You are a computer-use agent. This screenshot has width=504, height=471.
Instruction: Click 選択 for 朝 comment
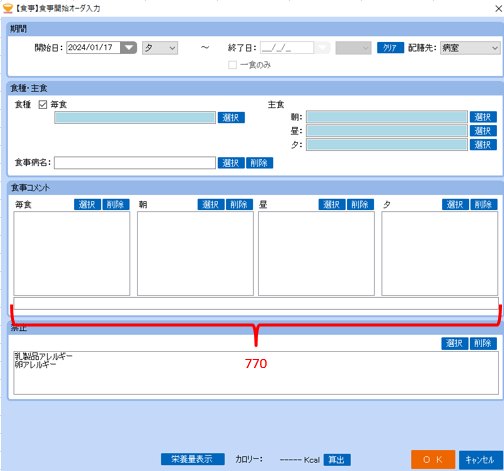[x=211, y=204]
